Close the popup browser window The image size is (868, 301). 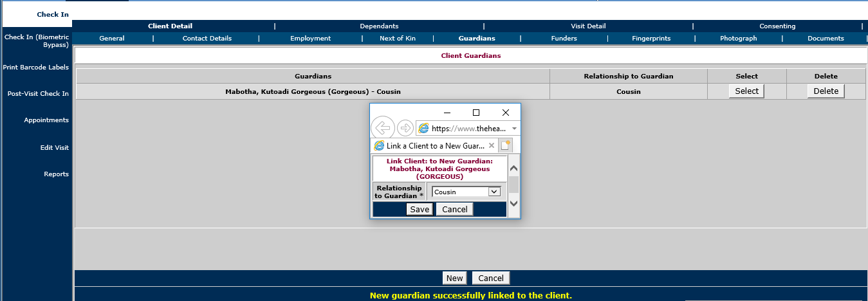click(x=505, y=113)
